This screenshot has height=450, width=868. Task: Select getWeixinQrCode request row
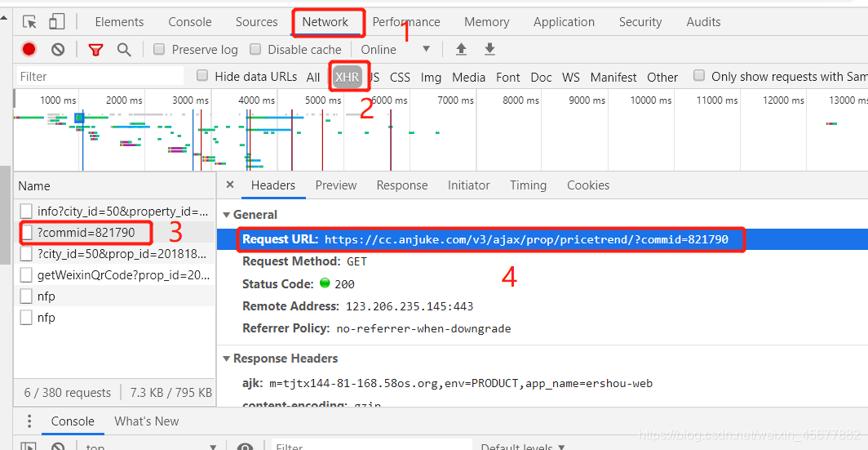114,275
